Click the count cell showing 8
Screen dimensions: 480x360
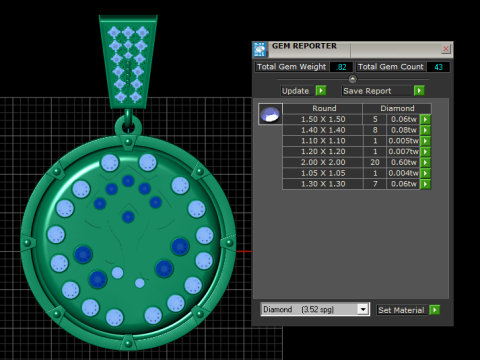coord(375,130)
